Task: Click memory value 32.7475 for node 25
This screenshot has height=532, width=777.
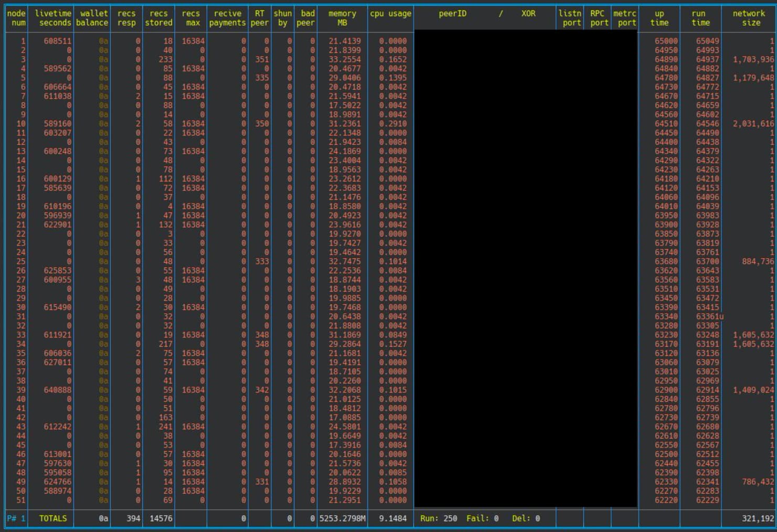Action: (x=344, y=261)
